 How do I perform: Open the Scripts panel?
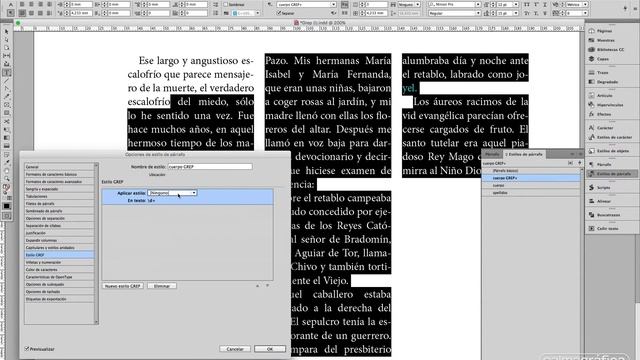(603, 188)
